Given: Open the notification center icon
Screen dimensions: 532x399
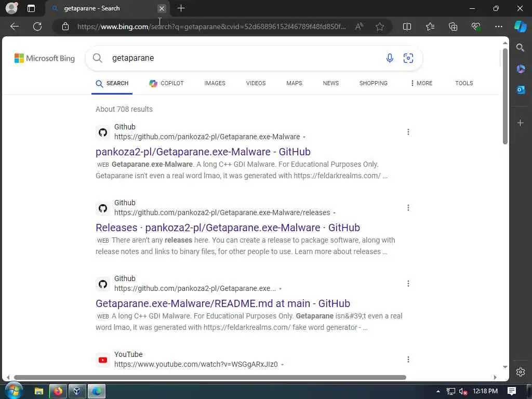Looking at the screenshot, I should click(512, 391).
